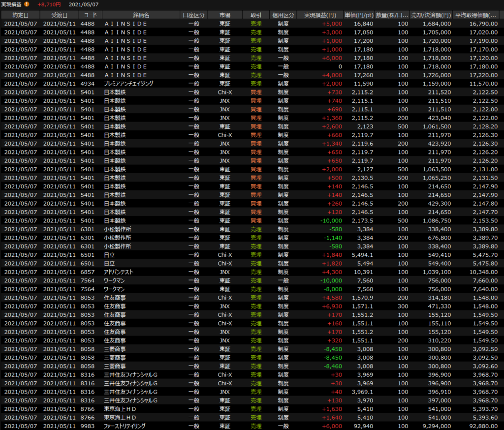Click the 売却/決済額(円) column header
Image resolution: width=504 pixels, height=430 pixels.
click(x=432, y=15)
